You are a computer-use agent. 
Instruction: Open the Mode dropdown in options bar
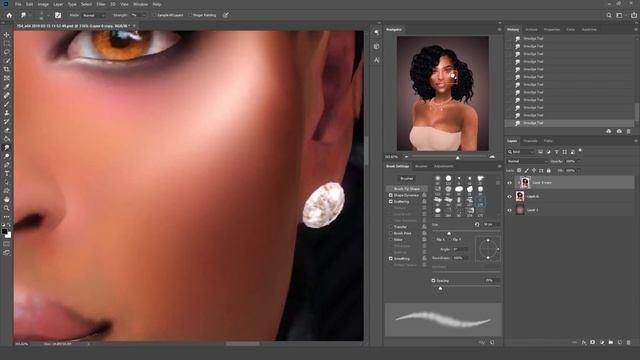pos(93,15)
